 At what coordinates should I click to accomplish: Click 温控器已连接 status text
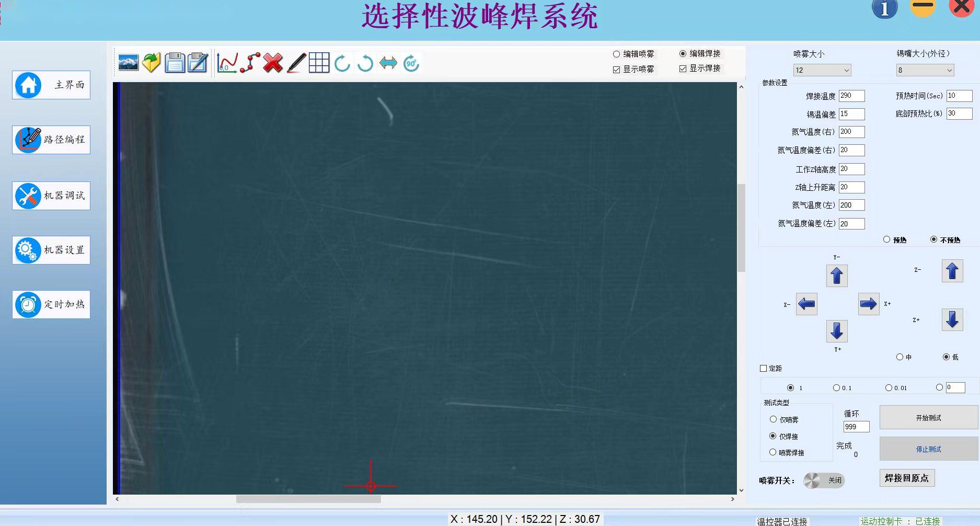tap(782, 521)
